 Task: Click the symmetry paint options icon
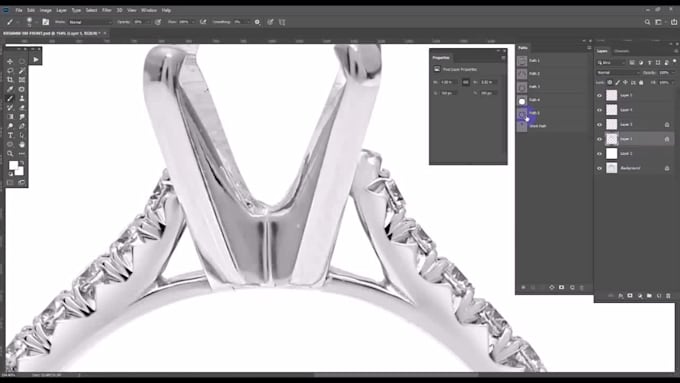pos(282,22)
